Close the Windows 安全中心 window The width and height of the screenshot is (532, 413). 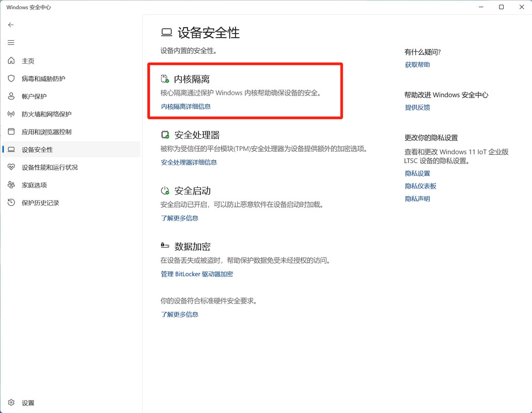[522, 7]
